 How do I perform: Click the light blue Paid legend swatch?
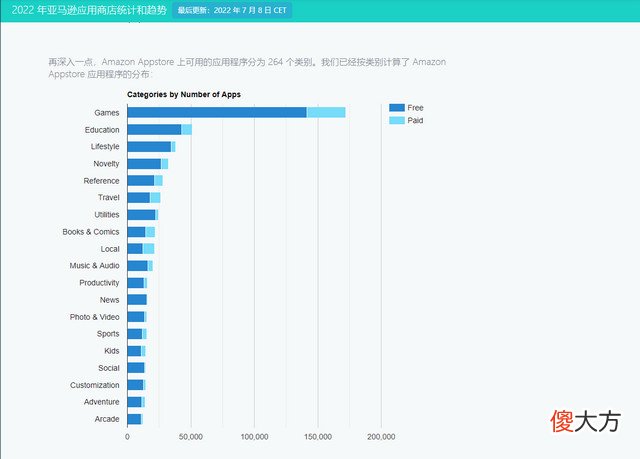coord(396,120)
